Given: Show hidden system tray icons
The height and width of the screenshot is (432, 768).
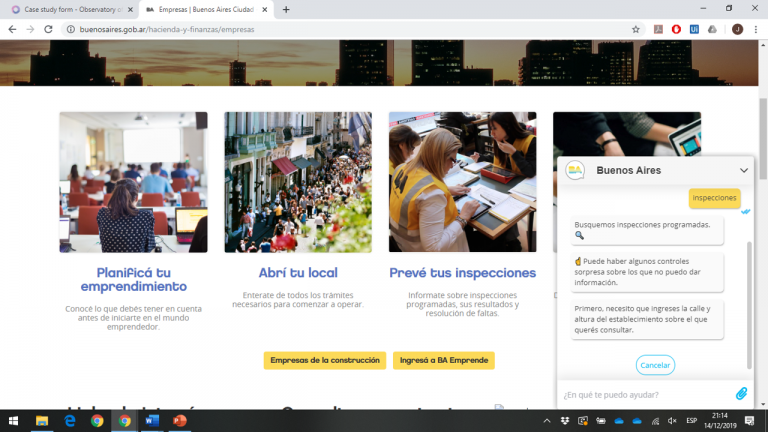Looking at the screenshot, I should (546, 421).
